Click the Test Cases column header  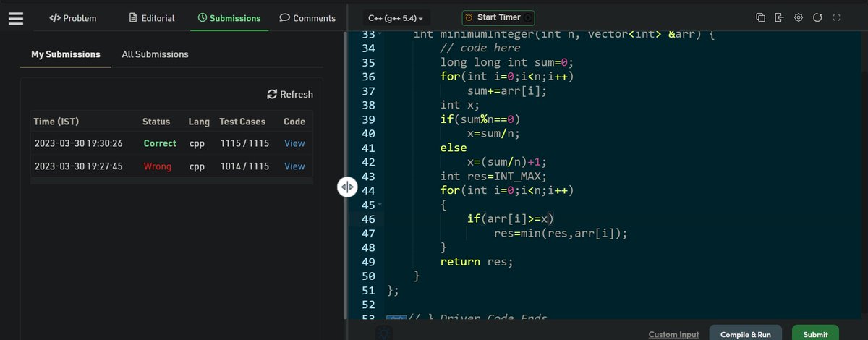(242, 122)
